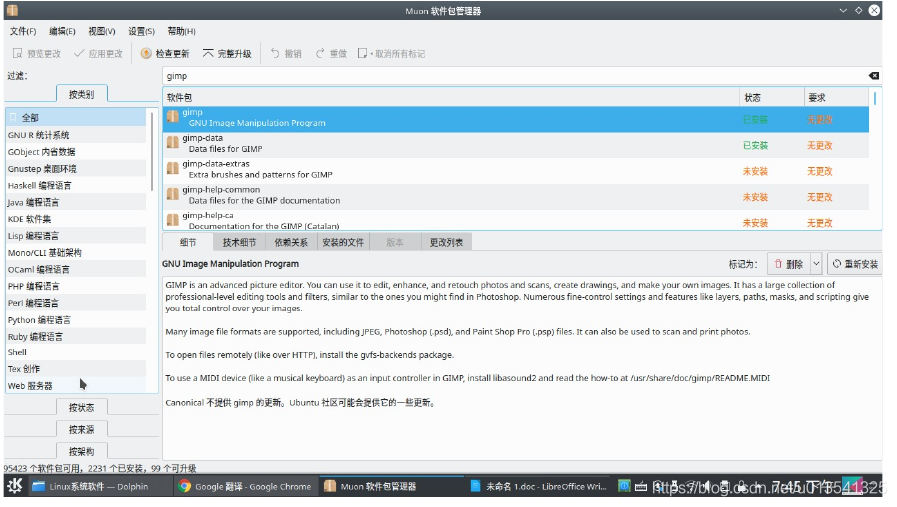
Task: Expand the 按架构 filter section
Action: [x=81, y=451]
